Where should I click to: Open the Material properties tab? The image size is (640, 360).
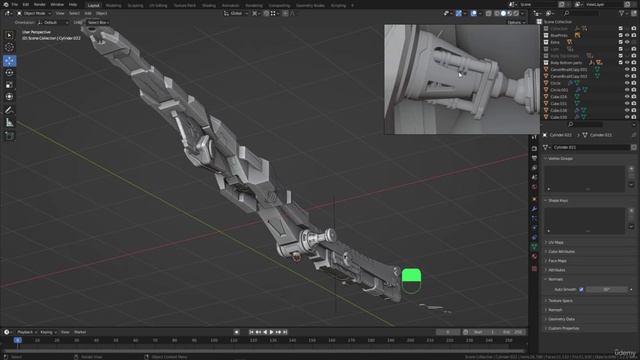click(534, 257)
